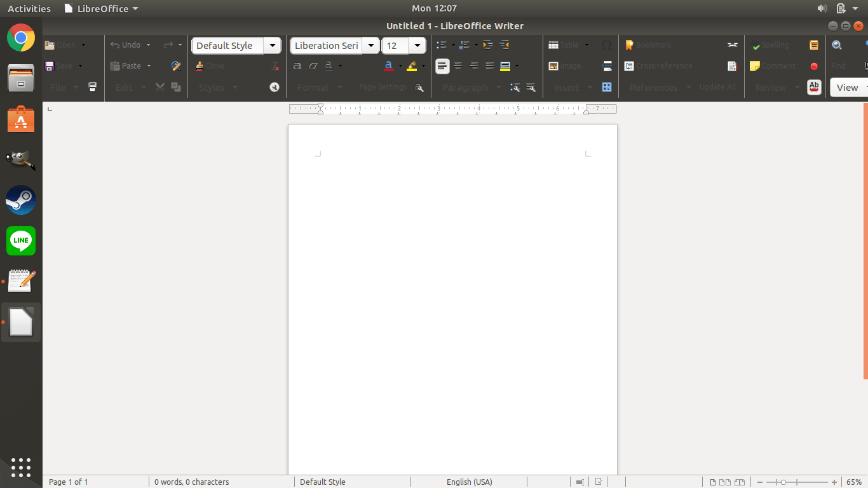This screenshot has width=868, height=488.
Task: Expand the Undo history dropdown arrow
Action: pos(148,45)
